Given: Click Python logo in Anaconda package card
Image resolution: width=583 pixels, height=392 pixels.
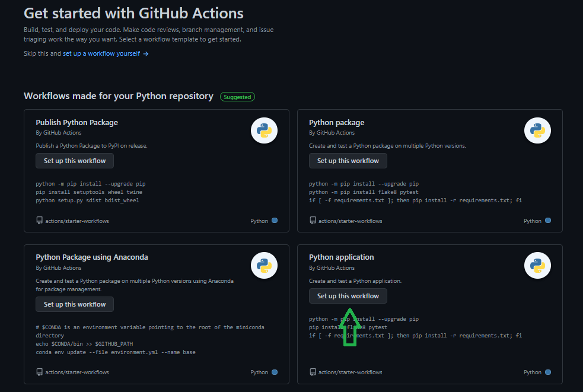Looking at the screenshot, I should [264, 266].
